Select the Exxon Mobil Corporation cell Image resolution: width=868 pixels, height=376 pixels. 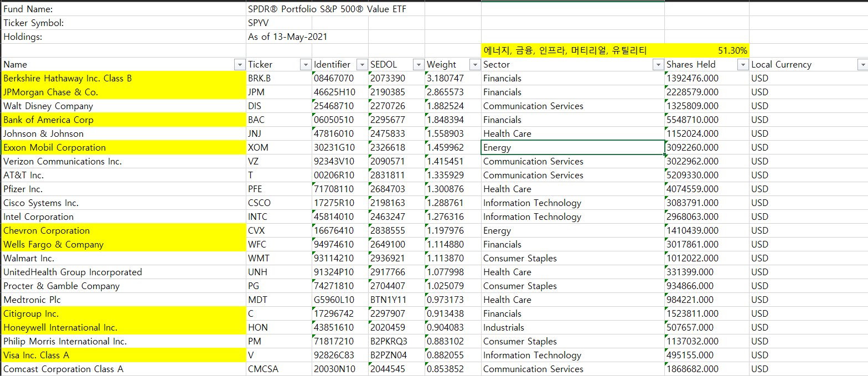click(x=124, y=147)
